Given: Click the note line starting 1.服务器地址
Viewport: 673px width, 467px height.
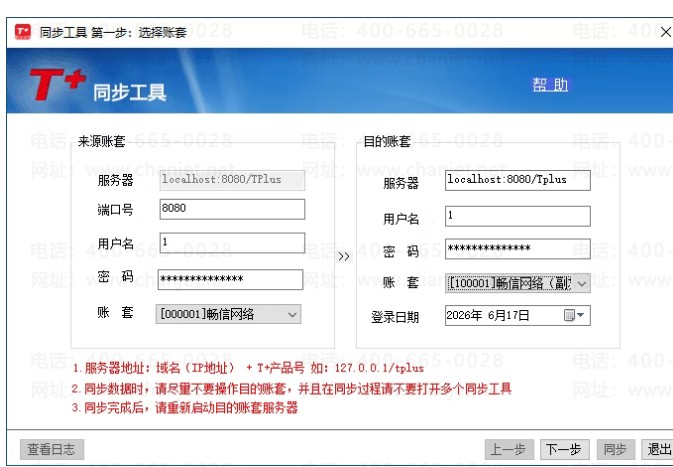Looking at the screenshot, I should coord(248,368).
